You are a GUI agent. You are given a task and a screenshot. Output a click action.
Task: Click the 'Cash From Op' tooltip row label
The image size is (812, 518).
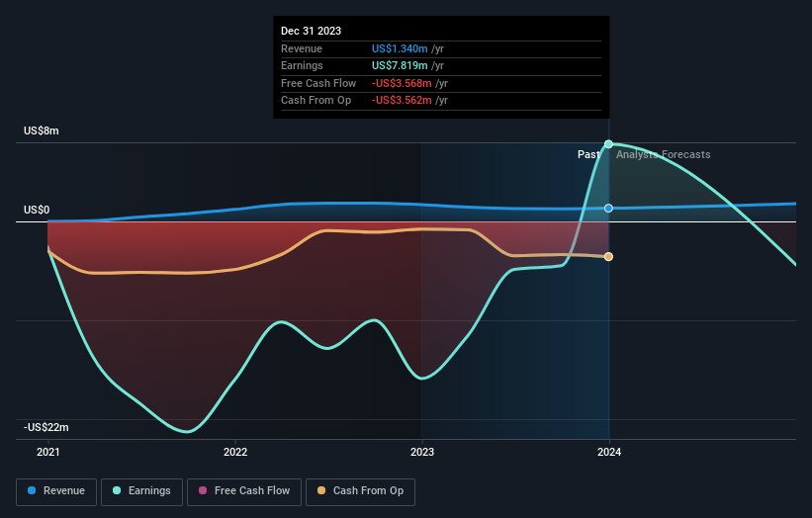click(316, 101)
